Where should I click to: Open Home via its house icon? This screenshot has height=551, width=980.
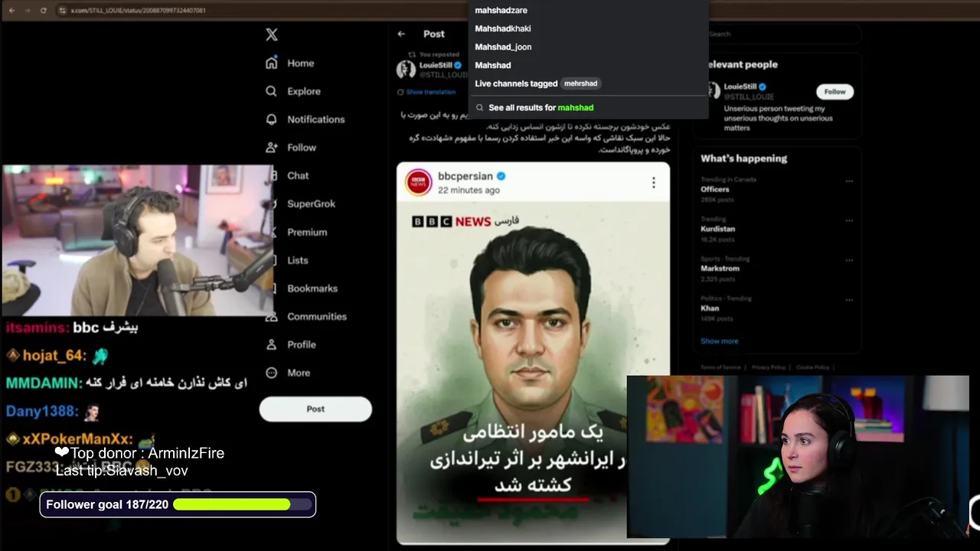coord(272,63)
